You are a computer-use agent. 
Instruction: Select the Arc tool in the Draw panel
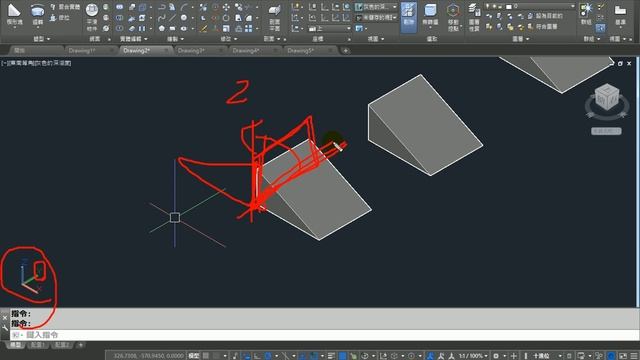184,7
